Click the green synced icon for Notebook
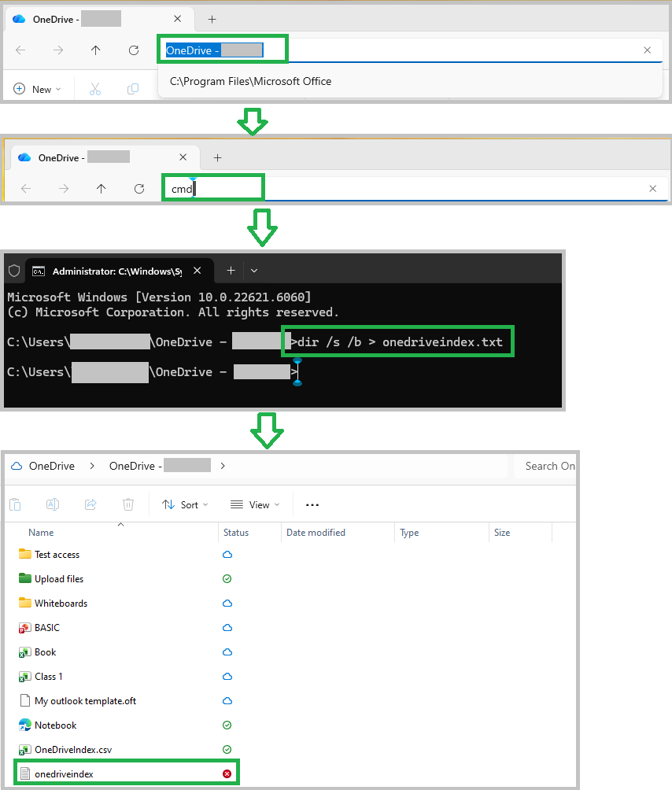Screen dimensions: 672x790 coord(227,725)
